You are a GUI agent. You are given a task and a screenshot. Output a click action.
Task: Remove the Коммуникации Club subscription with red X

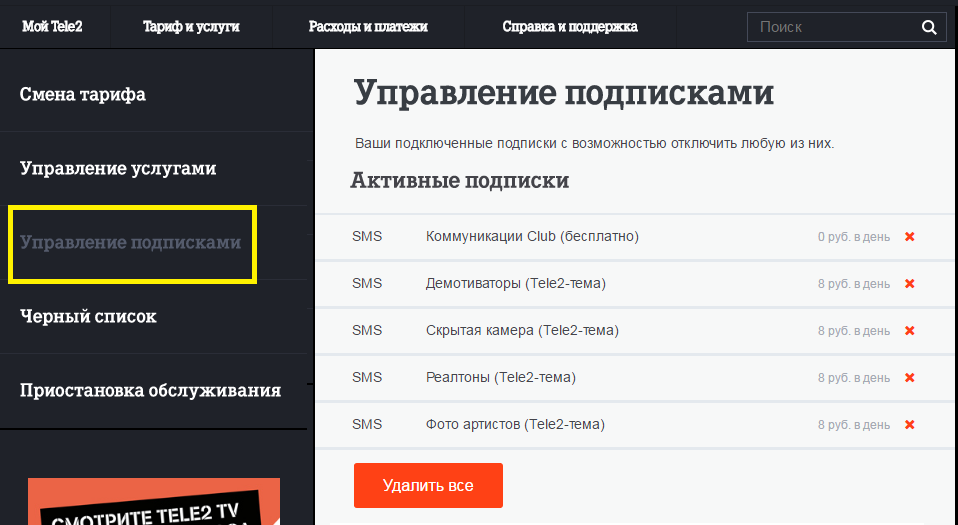click(909, 237)
